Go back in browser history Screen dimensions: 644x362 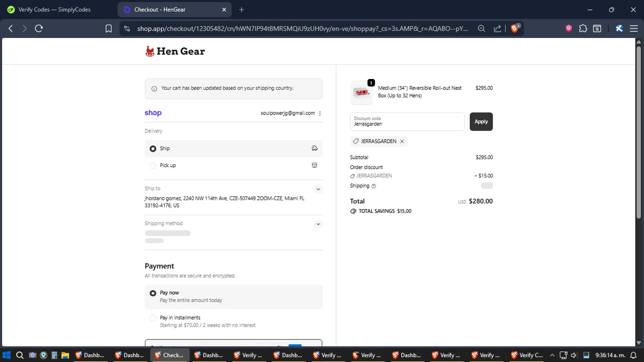click(x=11, y=28)
